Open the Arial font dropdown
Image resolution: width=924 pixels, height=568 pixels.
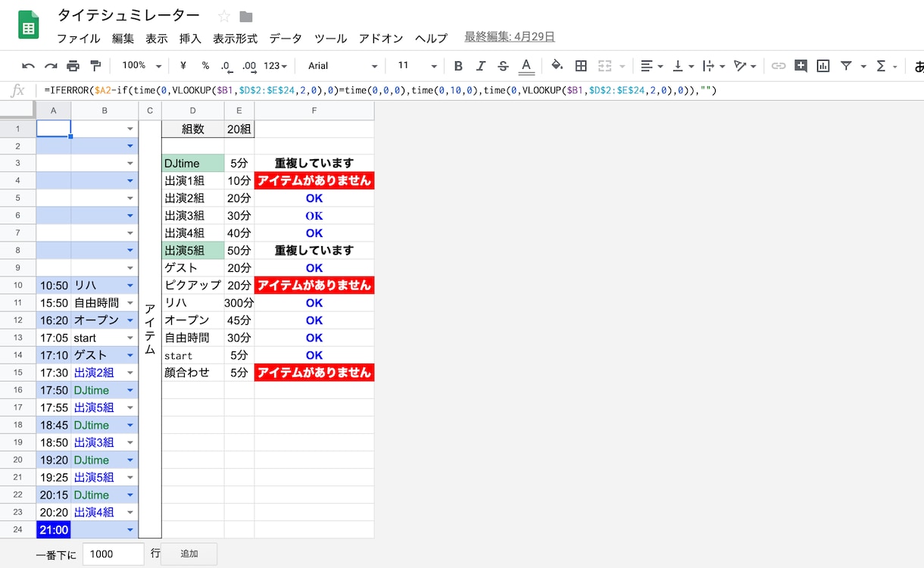[342, 66]
